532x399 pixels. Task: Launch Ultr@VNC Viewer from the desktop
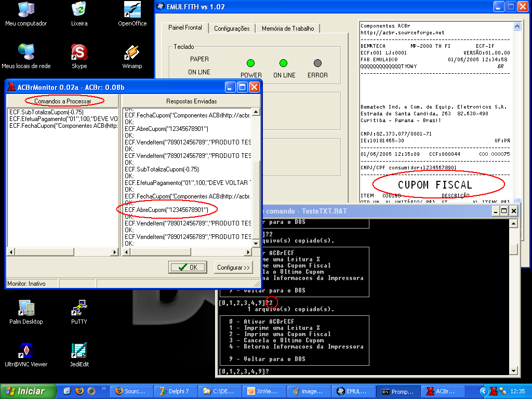(26, 351)
